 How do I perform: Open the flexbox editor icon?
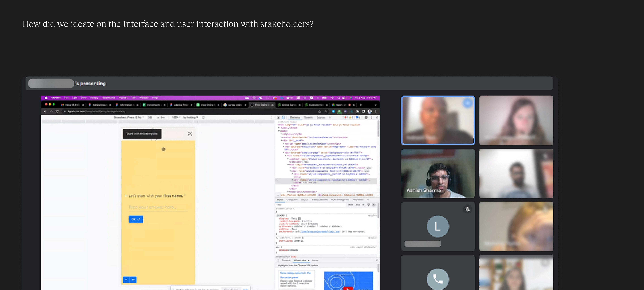click(299, 218)
